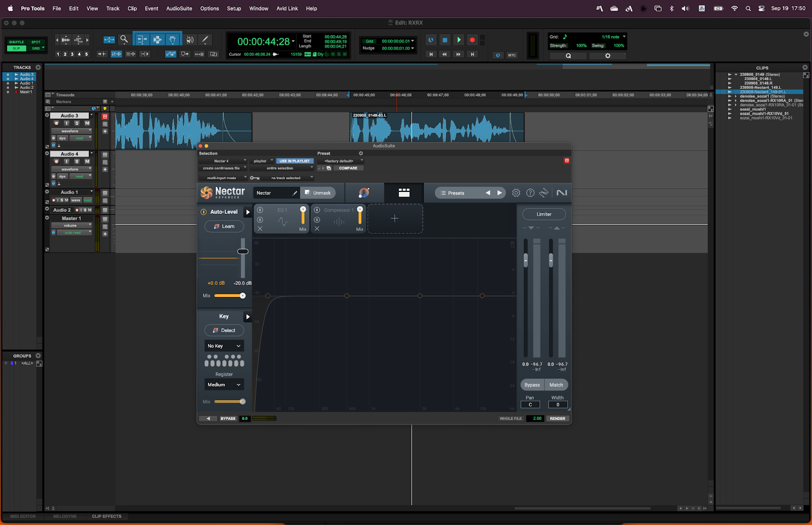Toggle EQ 1 module power button
Image resolution: width=812 pixels, height=525 pixels.
click(260, 210)
